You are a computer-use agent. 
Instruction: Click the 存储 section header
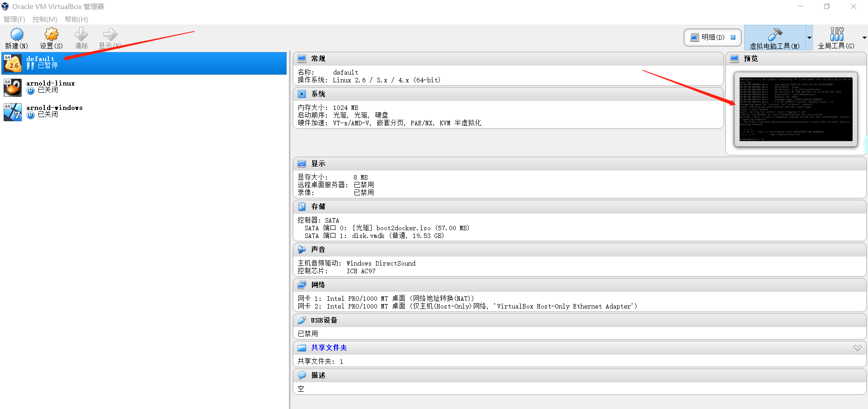(x=318, y=207)
